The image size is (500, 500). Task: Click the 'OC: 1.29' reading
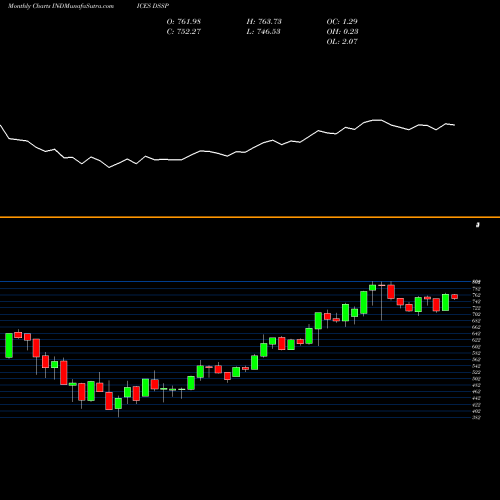pos(342,21)
